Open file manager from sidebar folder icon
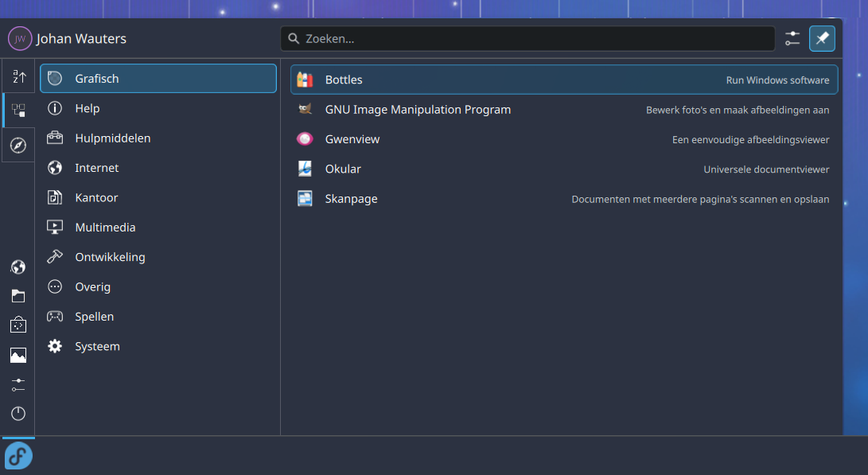 point(18,296)
